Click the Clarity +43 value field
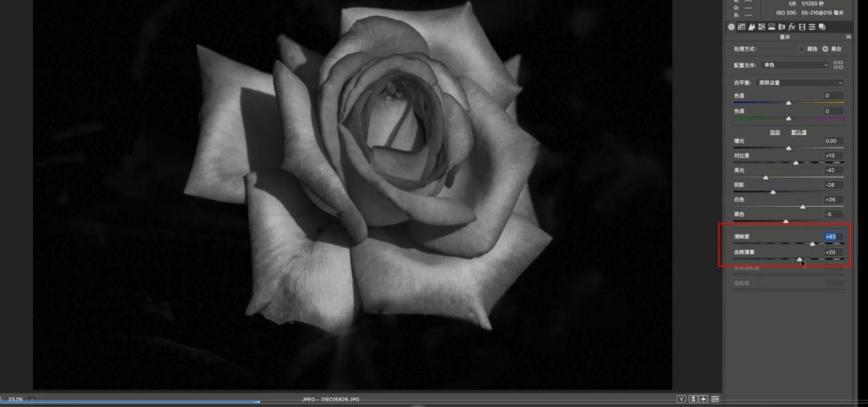Image resolution: width=868 pixels, height=407 pixels. tap(833, 237)
